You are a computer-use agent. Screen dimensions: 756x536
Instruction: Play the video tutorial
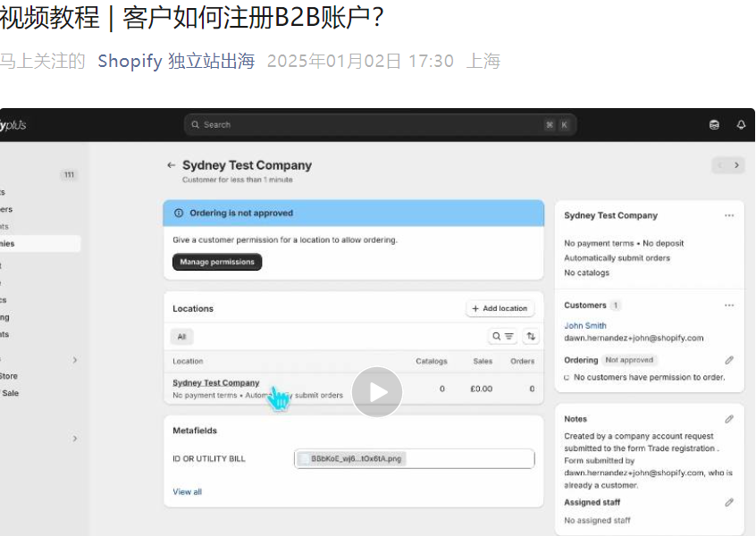click(376, 392)
